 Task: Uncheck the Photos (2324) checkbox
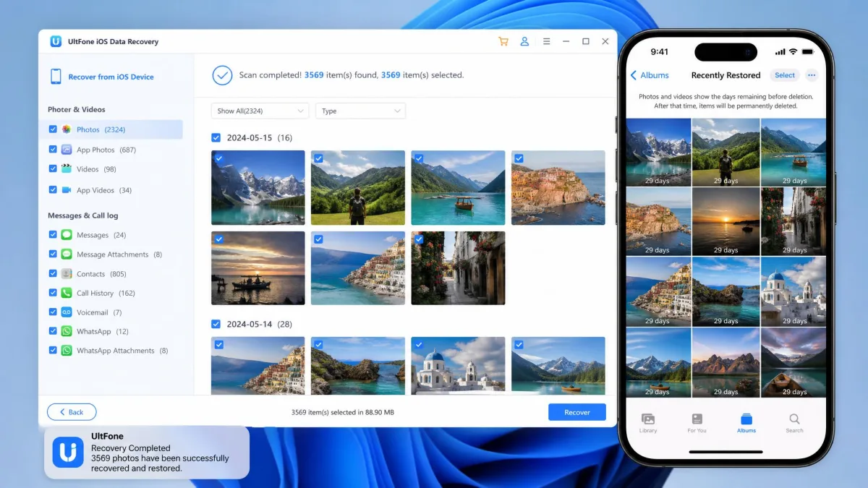pyautogui.click(x=53, y=129)
